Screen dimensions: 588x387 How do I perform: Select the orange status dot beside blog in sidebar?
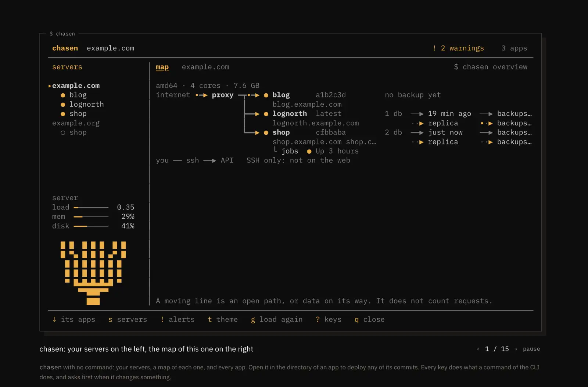(x=63, y=95)
